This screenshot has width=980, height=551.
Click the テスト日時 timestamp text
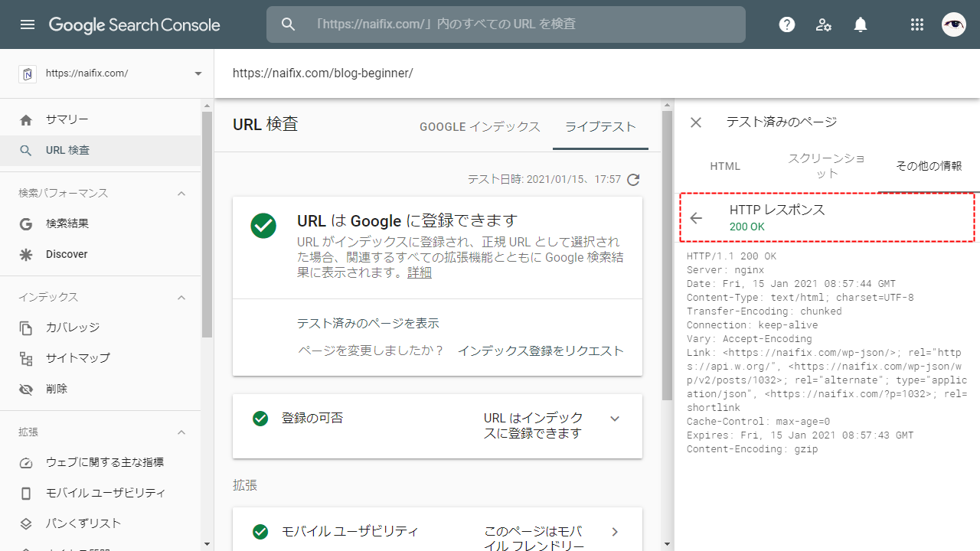tap(544, 180)
